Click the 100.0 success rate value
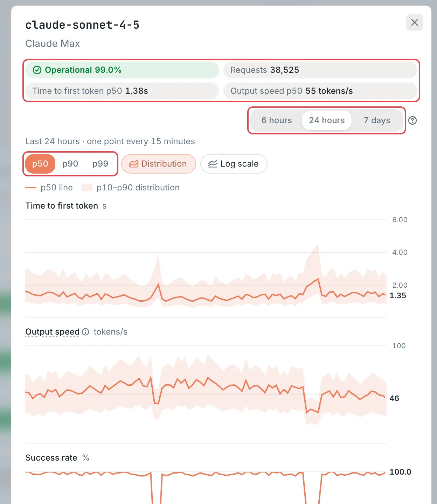The height and width of the screenshot is (504, 437). [400, 472]
